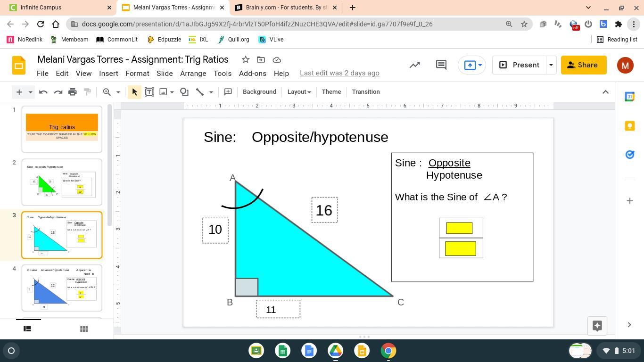Open the Present options dropdown arrow
The image size is (644, 362).
tap(551, 65)
